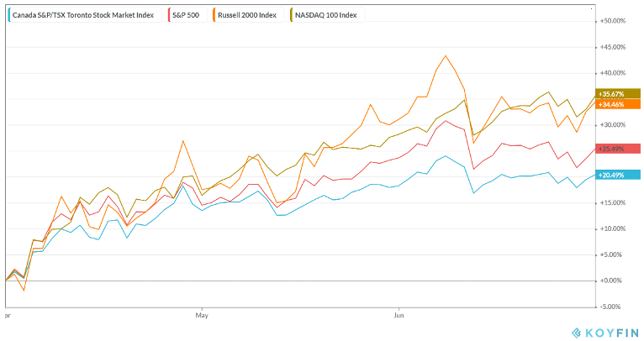Click the +35.67% NASDAQ value label
644x341 pixels.
coord(618,94)
